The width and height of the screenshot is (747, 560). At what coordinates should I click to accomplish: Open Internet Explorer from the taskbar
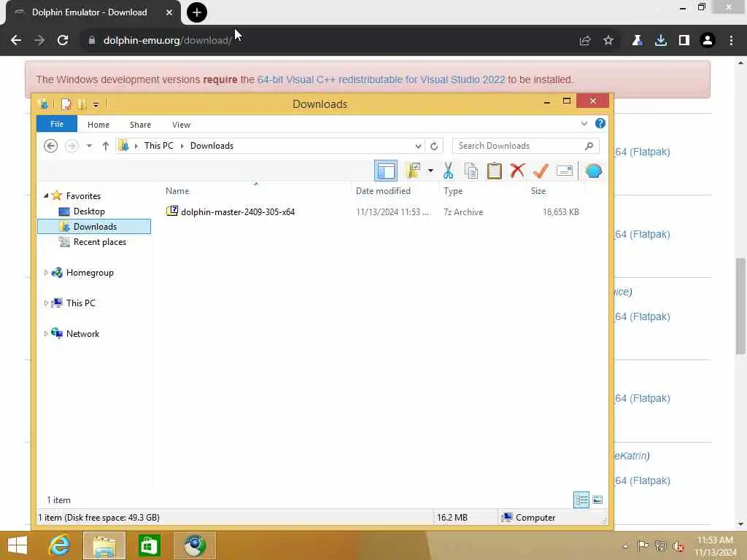point(59,545)
